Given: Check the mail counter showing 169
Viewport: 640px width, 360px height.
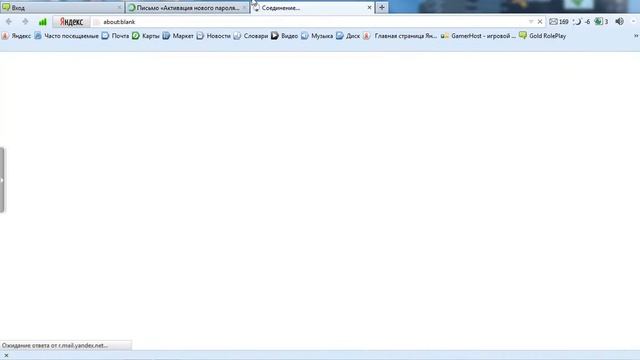Looking at the screenshot, I should pyautogui.click(x=559, y=22).
